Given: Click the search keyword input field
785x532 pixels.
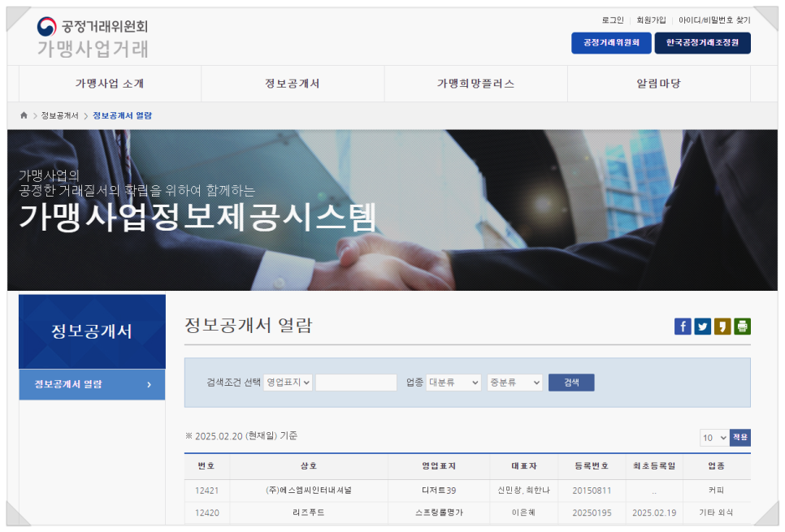Looking at the screenshot, I should point(356,383).
